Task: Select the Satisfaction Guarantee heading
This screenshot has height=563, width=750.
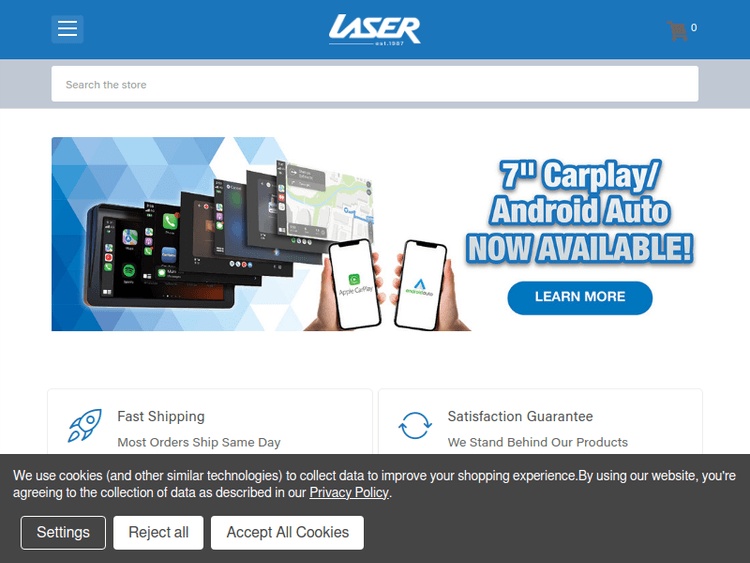Action: pos(520,416)
